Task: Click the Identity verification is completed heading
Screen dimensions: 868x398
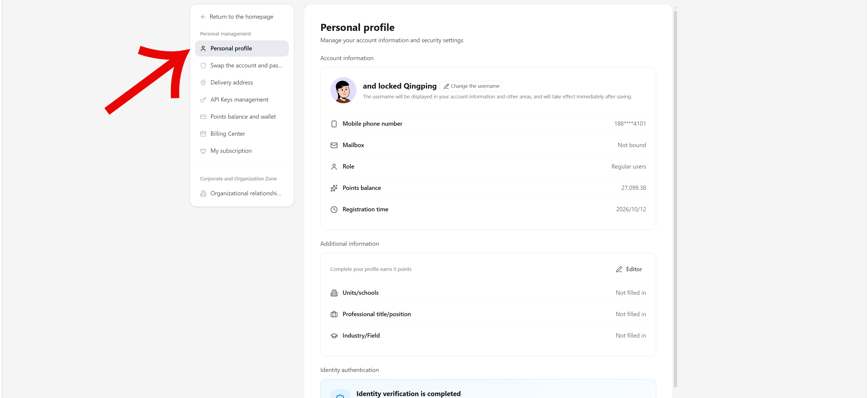Action: [x=409, y=393]
